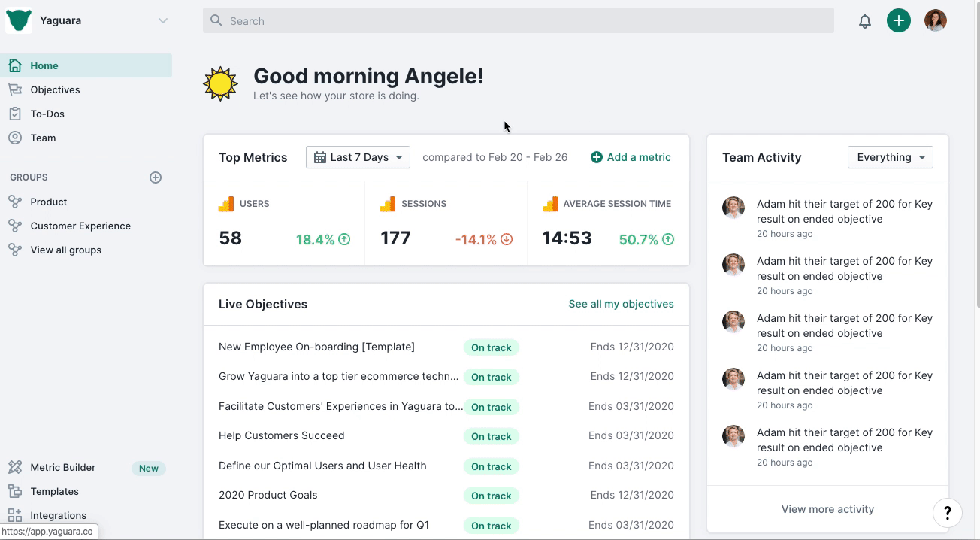Click the Yaguara logo icon
Screen dimensions: 980x540
(x=19, y=20)
